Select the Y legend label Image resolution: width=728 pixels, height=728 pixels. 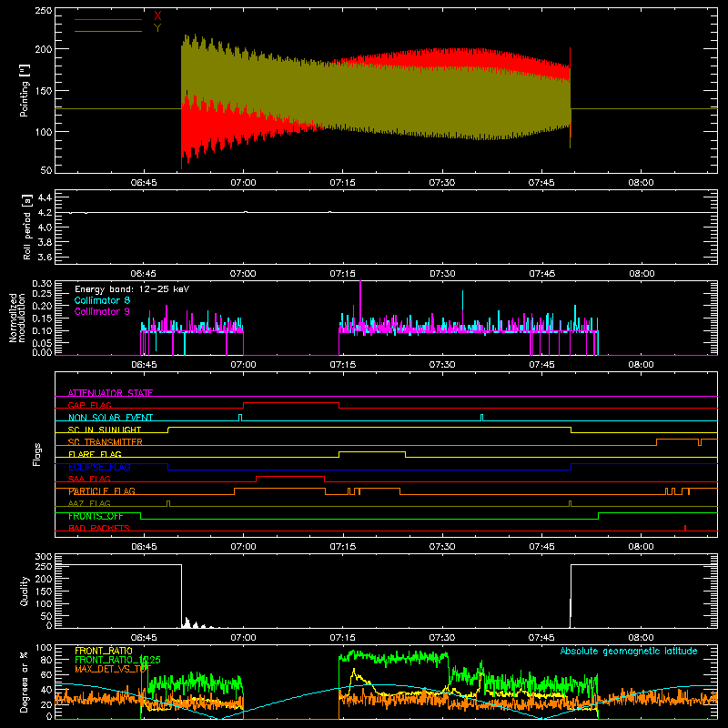(x=157, y=28)
